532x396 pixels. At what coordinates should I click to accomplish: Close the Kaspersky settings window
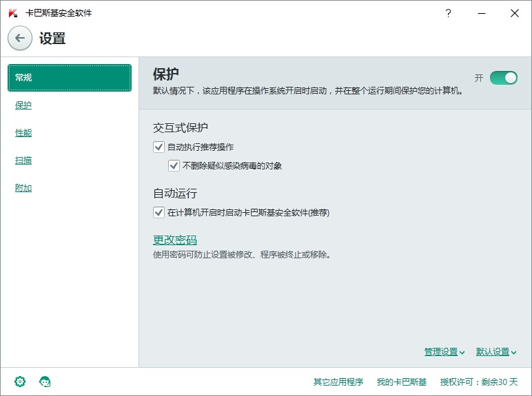[x=515, y=13]
